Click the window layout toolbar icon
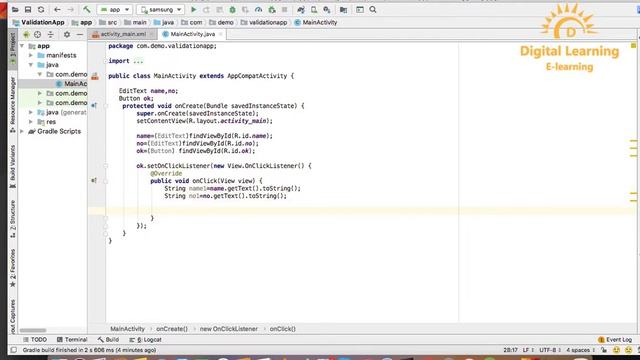This screenshot has width=640, height=360. [360, 9]
